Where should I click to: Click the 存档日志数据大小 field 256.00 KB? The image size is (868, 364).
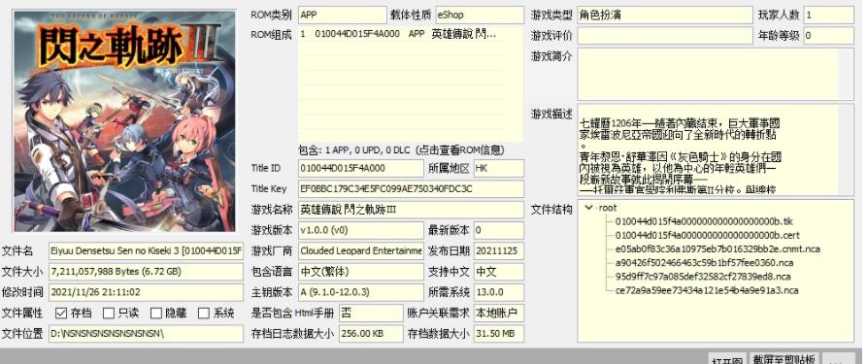click(371, 334)
